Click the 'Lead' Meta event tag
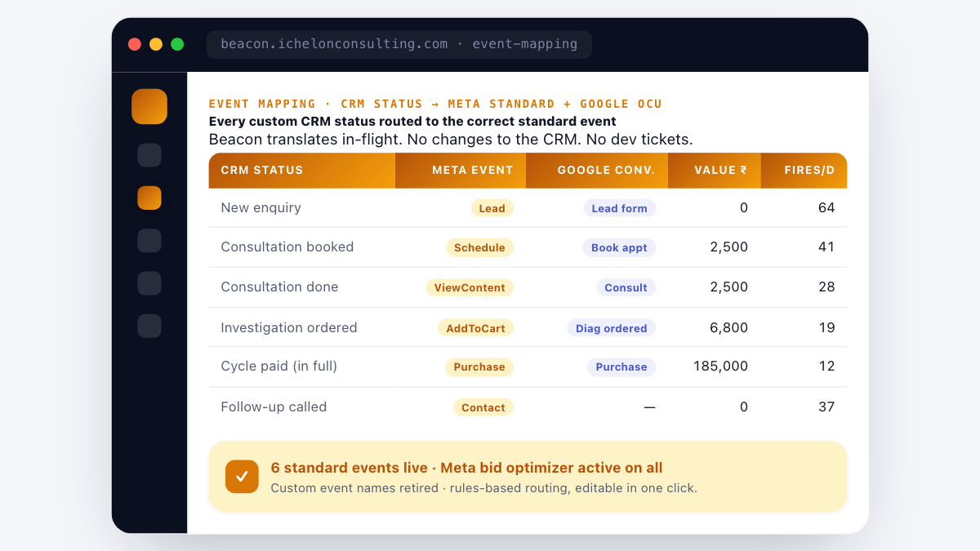The width and height of the screenshot is (980, 551). click(492, 208)
